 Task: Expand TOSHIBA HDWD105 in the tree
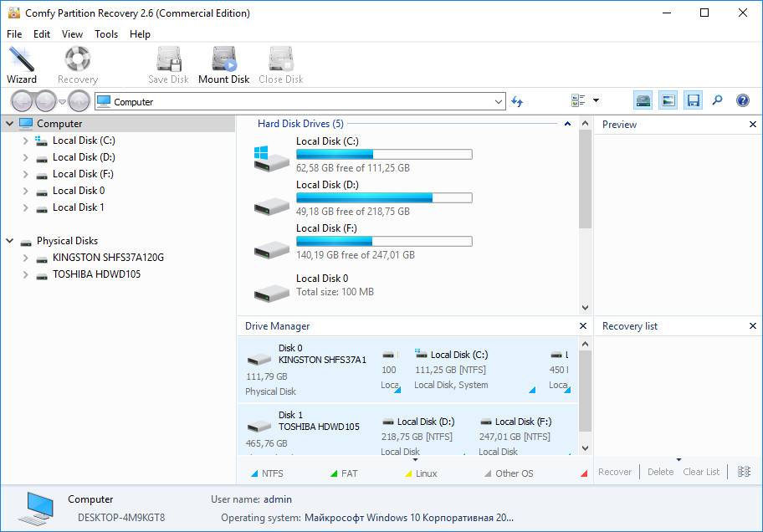(25, 274)
